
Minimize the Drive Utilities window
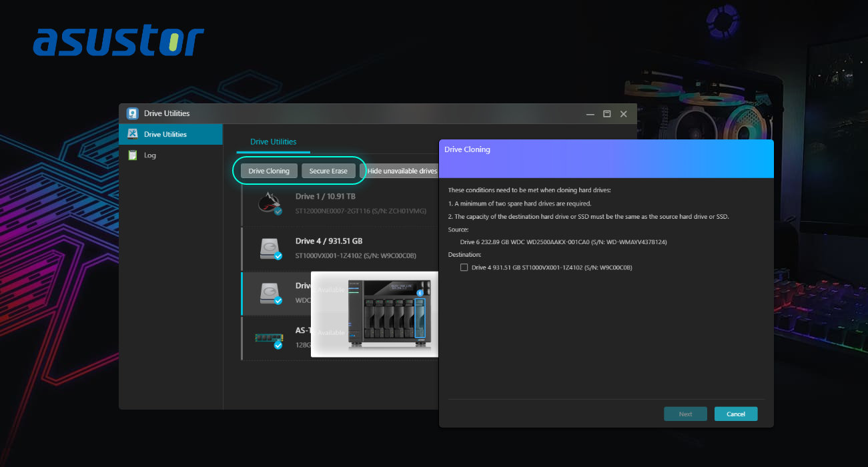tap(590, 114)
